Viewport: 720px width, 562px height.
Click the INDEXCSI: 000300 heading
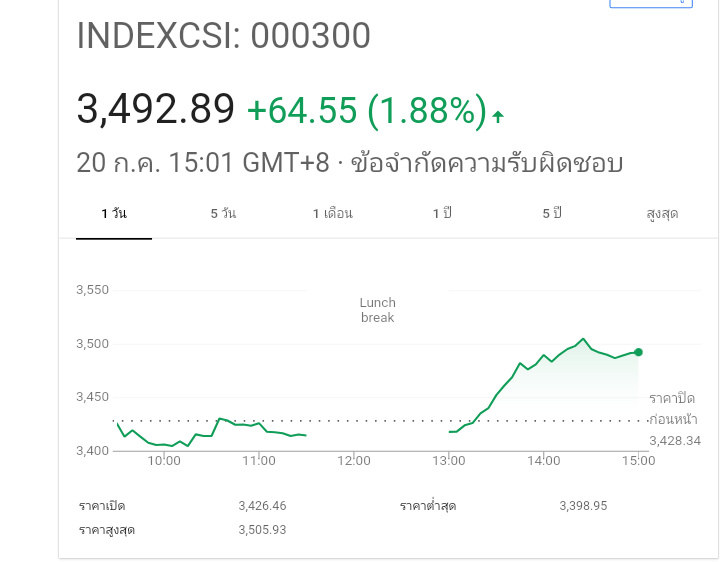tap(223, 36)
